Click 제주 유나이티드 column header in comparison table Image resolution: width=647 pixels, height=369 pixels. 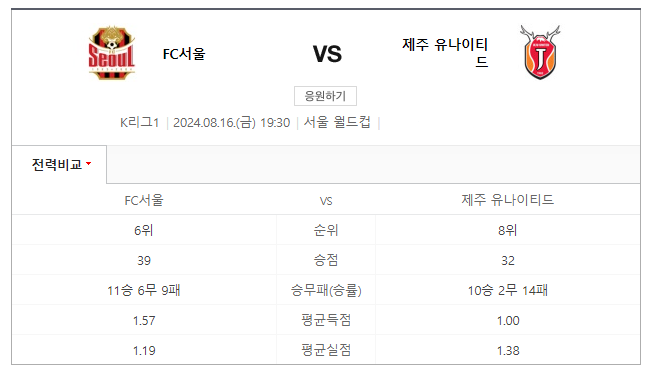click(508, 200)
